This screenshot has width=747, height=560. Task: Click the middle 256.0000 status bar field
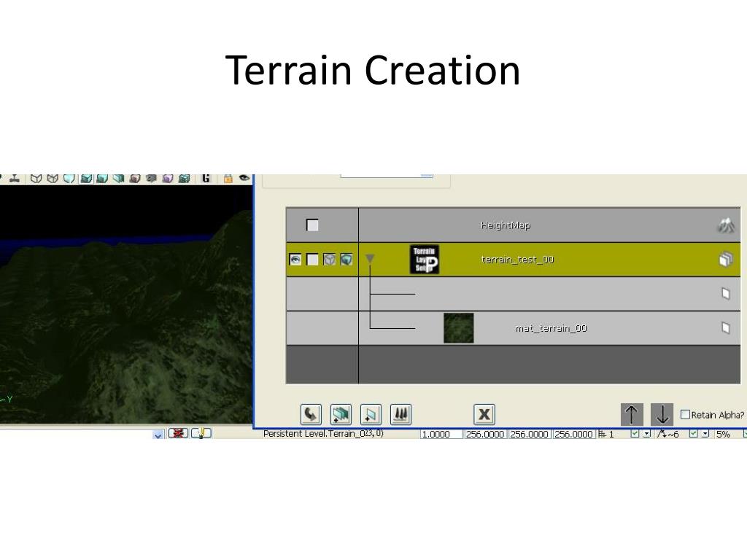tap(529, 434)
